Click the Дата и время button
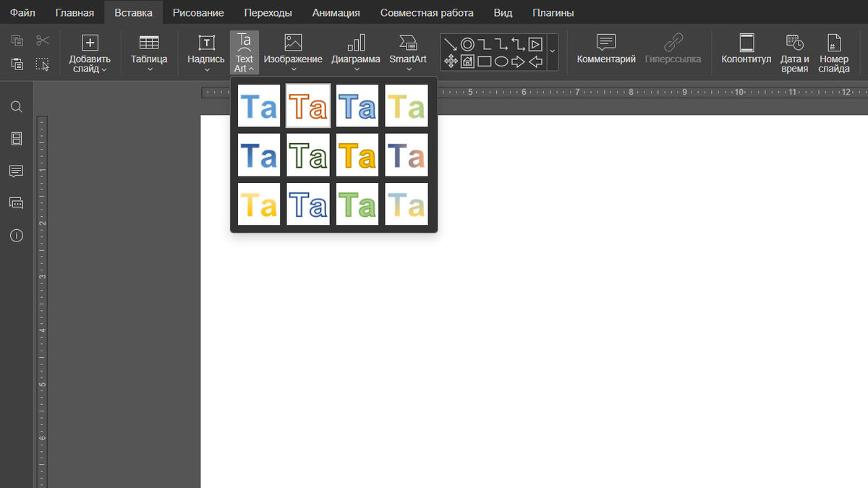Image resolution: width=868 pixels, height=488 pixels. 795,53
